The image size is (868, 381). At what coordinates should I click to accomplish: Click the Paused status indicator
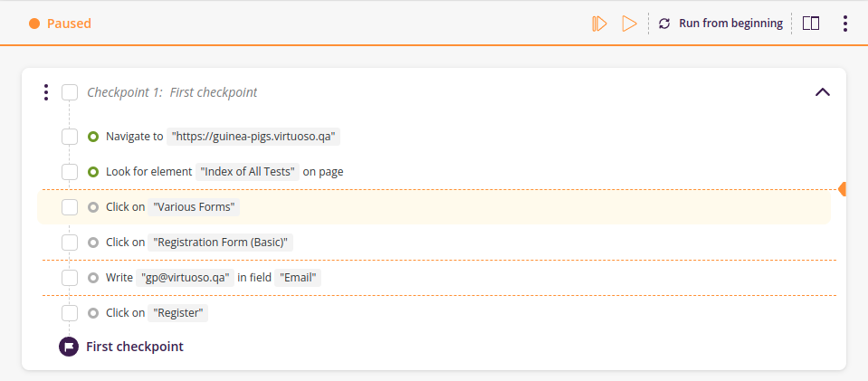pyautogui.click(x=61, y=24)
